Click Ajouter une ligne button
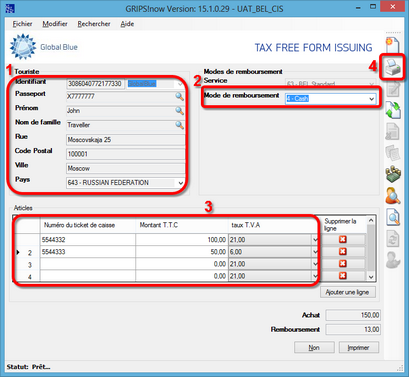Viewport: 409px width, 377px height. coord(348,292)
